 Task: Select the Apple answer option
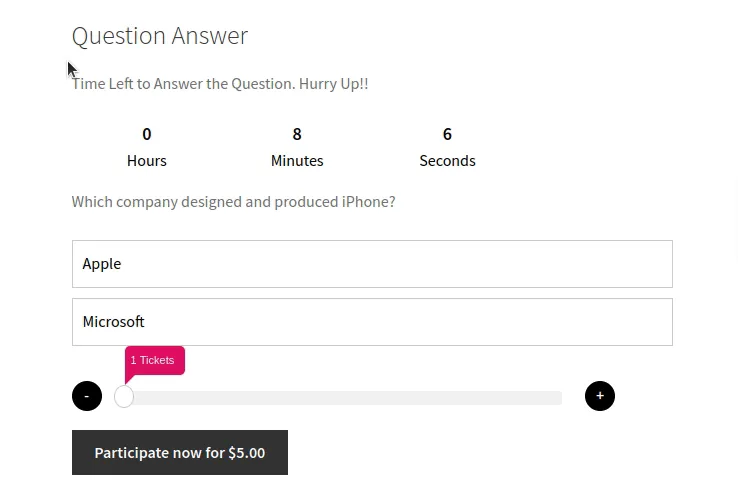(x=372, y=264)
